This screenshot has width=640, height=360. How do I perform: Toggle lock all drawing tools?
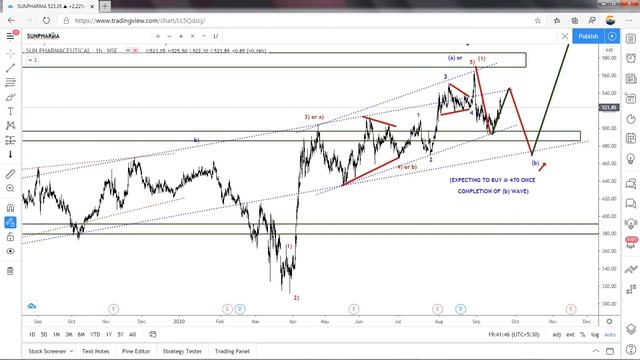click(x=10, y=237)
